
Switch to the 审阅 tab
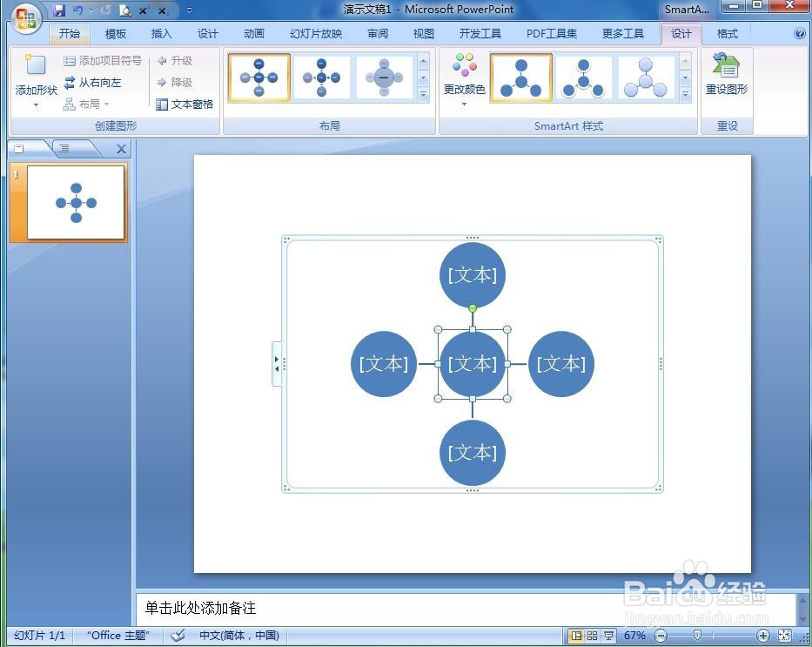click(378, 34)
